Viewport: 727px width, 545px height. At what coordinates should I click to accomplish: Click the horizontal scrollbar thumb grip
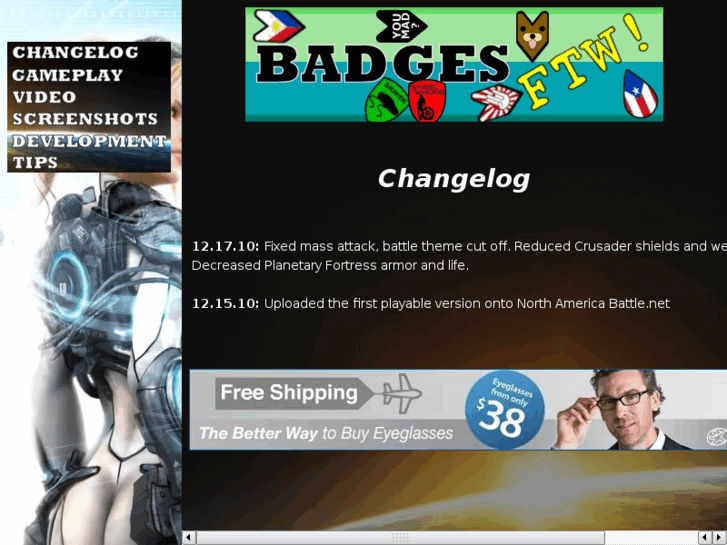pos(401,538)
